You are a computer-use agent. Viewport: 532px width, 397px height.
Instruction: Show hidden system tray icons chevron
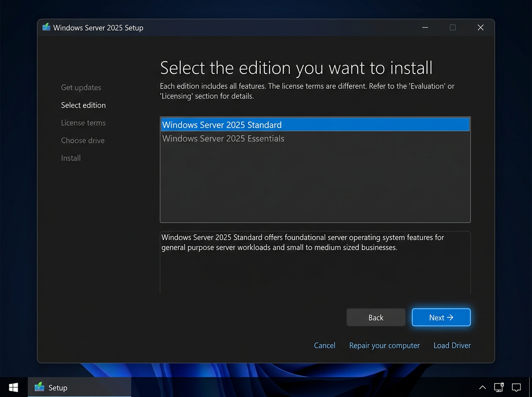[483, 388]
